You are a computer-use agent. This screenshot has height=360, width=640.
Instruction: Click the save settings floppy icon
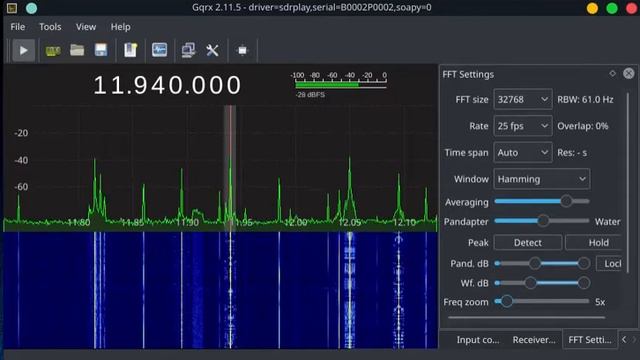(x=101, y=50)
